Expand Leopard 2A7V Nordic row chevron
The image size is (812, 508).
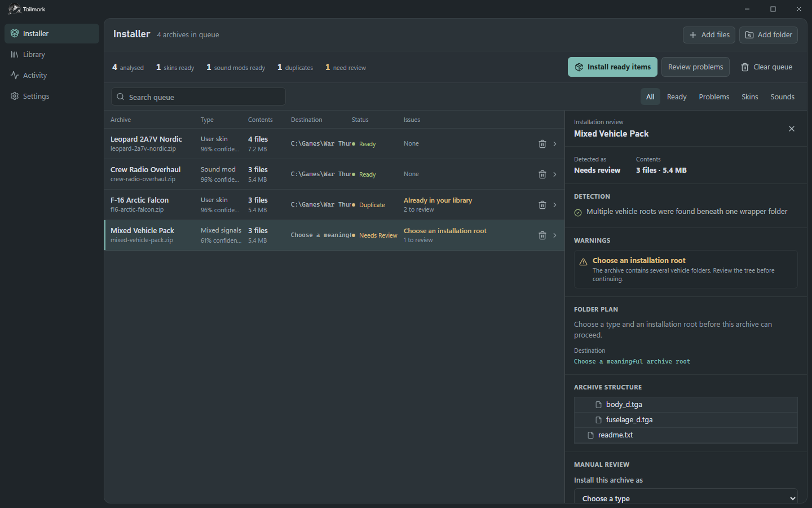555,144
